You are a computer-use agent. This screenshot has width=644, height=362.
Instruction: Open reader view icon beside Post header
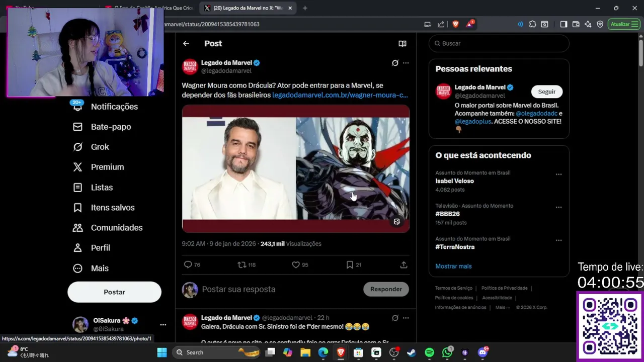403,44
